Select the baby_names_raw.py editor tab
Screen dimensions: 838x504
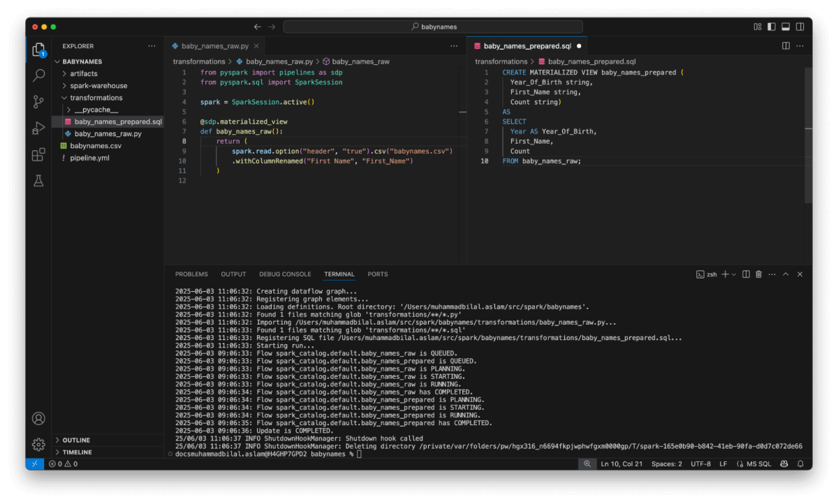point(214,46)
